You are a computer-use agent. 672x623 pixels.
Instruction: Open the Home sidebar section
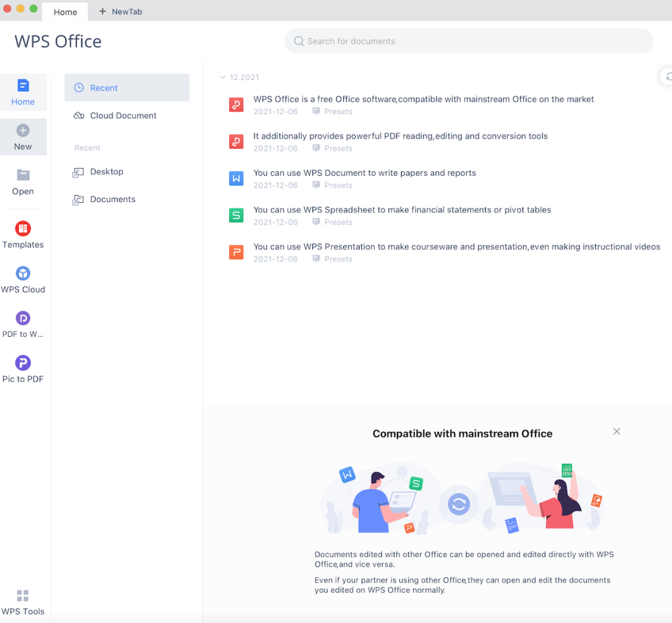click(x=23, y=92)
